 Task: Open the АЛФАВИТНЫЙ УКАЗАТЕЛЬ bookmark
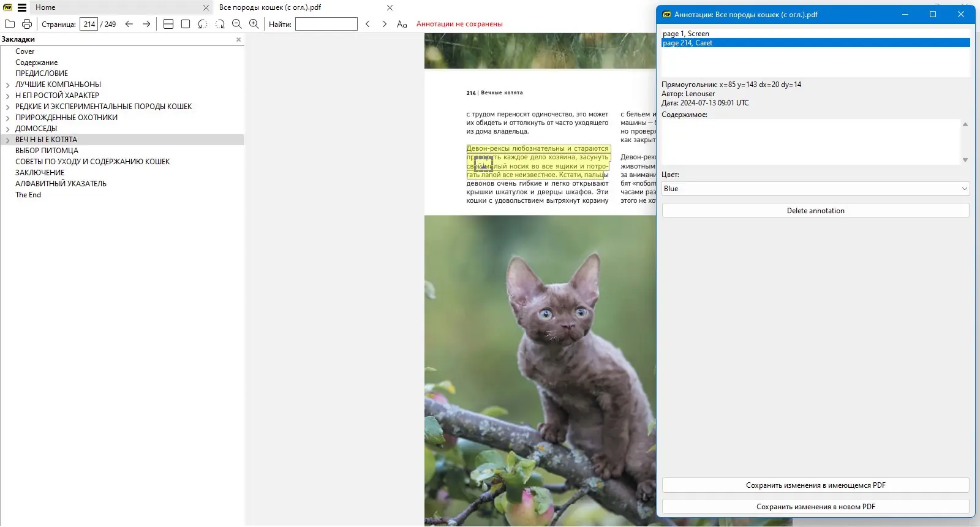click(61, 184)
